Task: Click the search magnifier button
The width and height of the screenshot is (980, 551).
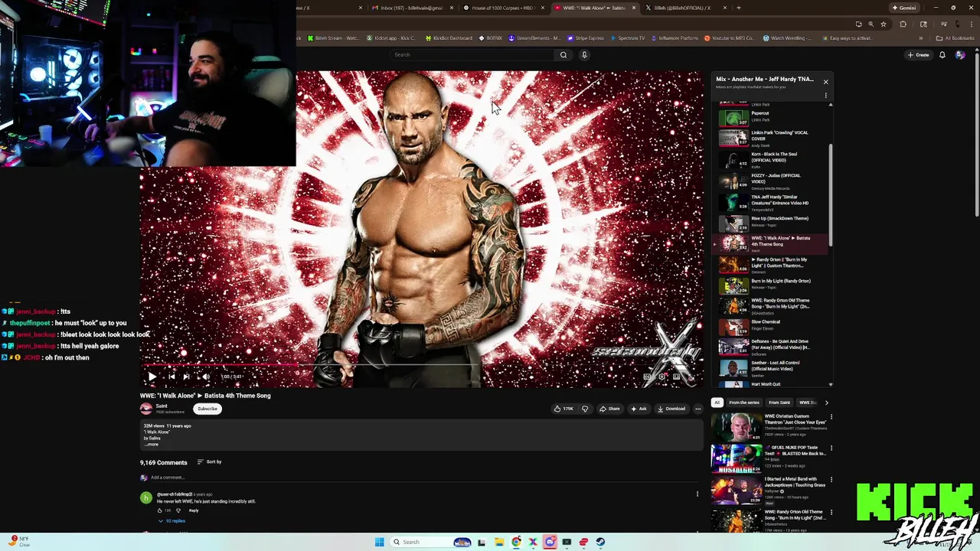Action: click(x=563, y=55)
